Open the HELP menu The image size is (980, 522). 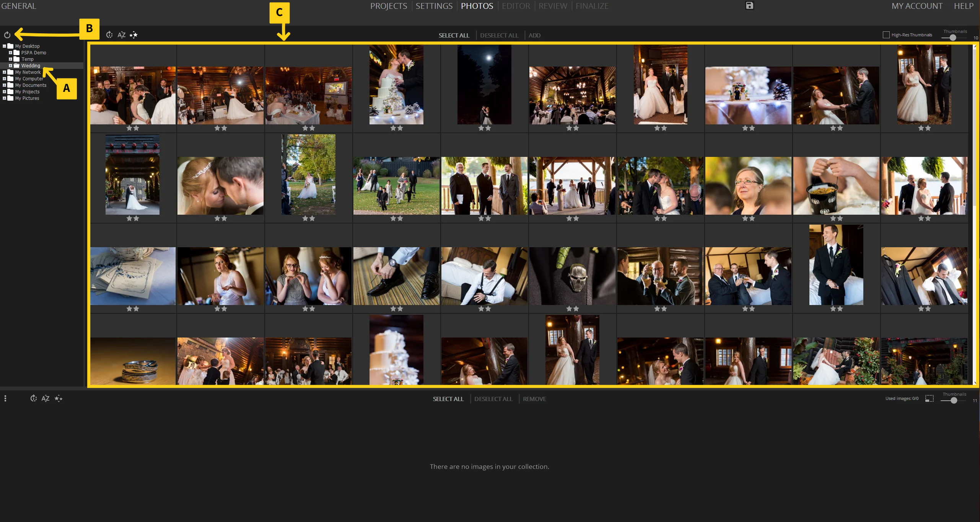click(x=963, y=6)
